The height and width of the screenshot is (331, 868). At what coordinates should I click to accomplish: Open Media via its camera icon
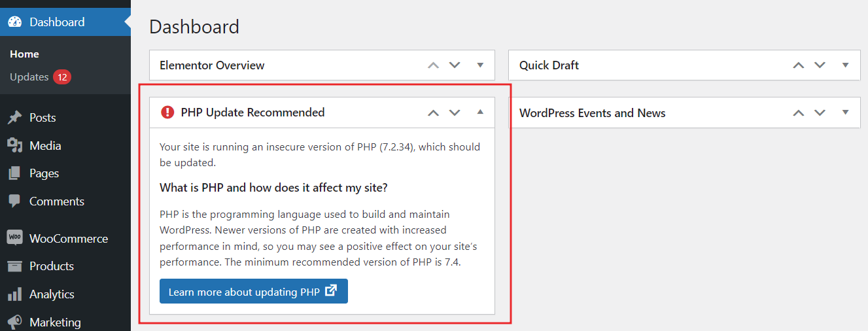[x=14, y=145]
